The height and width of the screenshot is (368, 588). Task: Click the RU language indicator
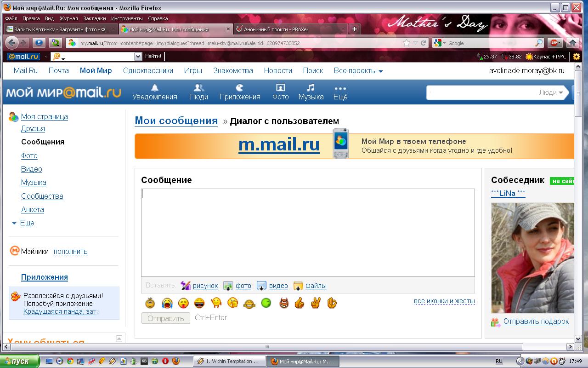point(499,362)
